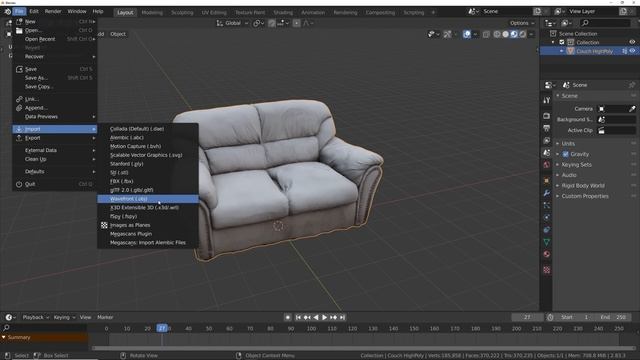The height and width of the screenshot is (360, 640).
Task: Open the Physics properties tab
Action: tap(547, 217)
